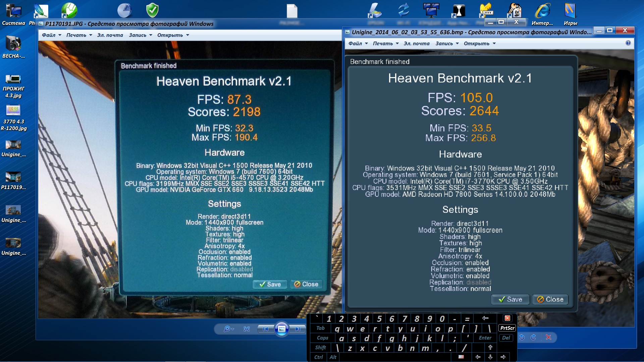
Task: Close the on-screen keyboard with red X
Action: [x=507, y=318]
